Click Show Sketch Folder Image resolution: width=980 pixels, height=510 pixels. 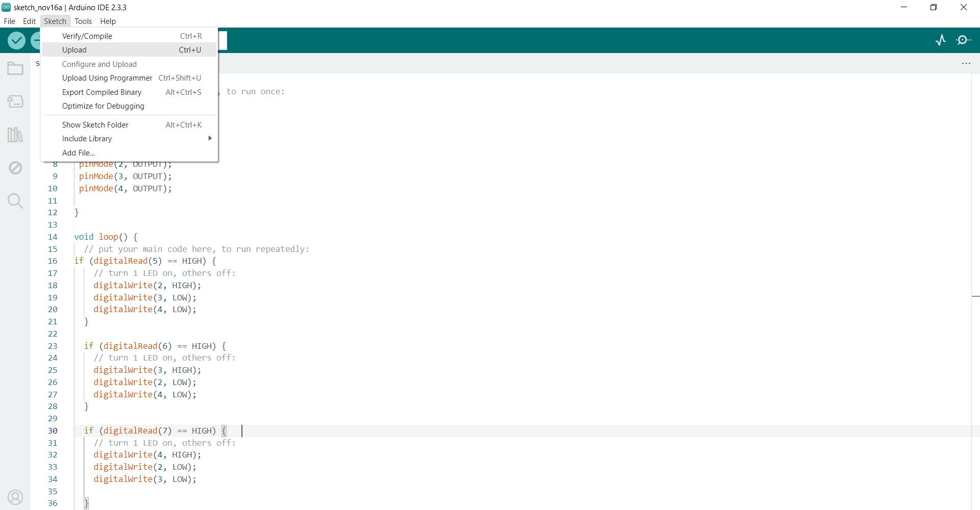(x=95, y=125)
